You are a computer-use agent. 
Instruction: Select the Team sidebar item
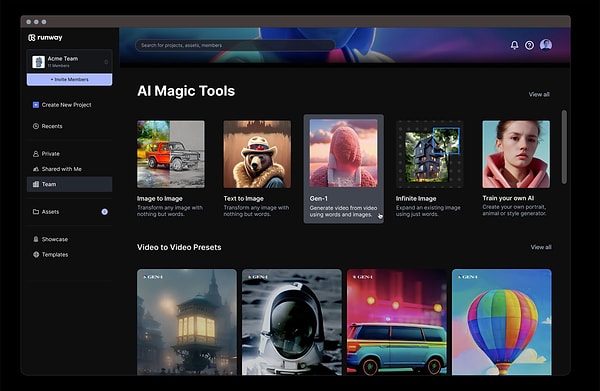[x=70, y=184]
